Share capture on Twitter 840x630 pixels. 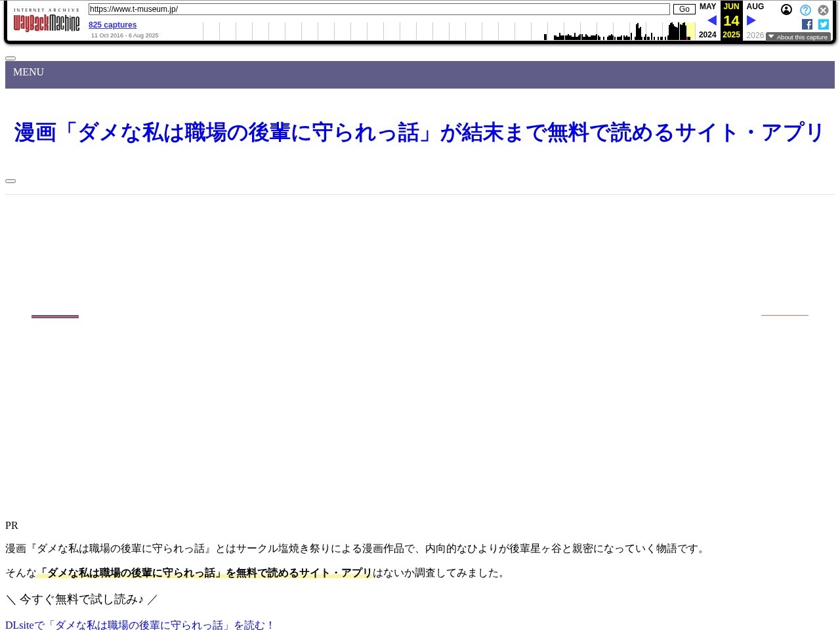824,24
